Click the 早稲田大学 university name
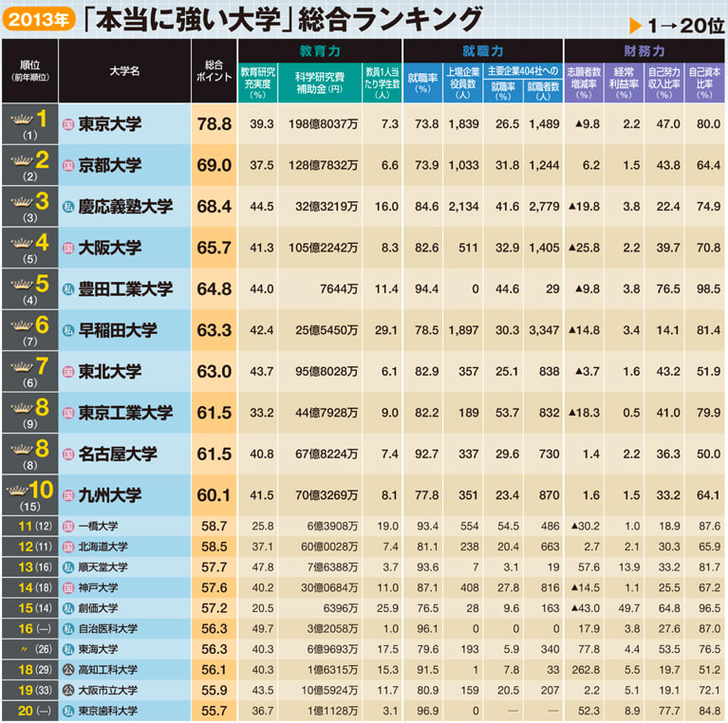Image resolution: width=728 pixels, height=723 pixels. tap(118, 330)
